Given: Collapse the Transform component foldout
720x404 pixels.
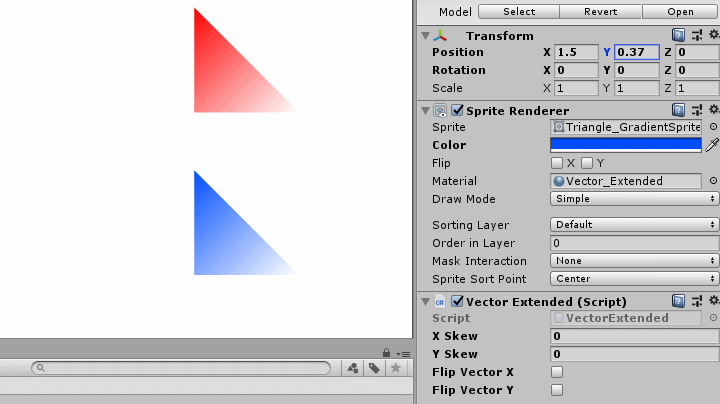Looking at the screenshot, I should 426,36.
